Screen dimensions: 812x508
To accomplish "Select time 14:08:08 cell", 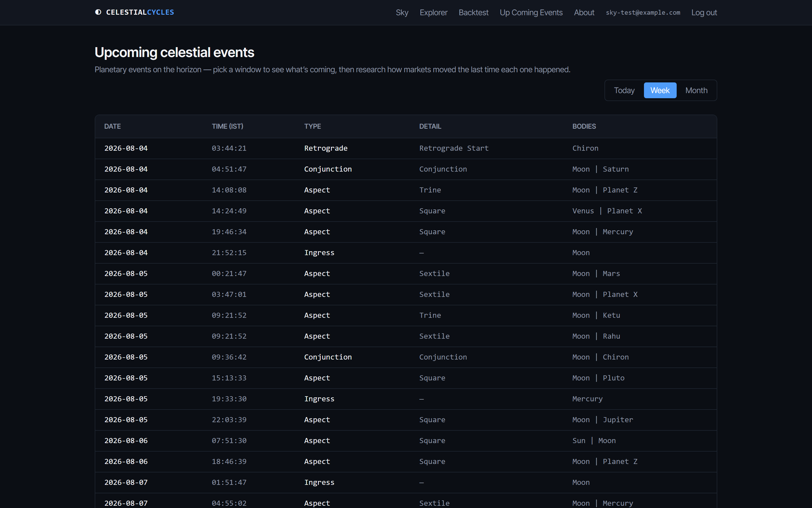I will [229, 190].
